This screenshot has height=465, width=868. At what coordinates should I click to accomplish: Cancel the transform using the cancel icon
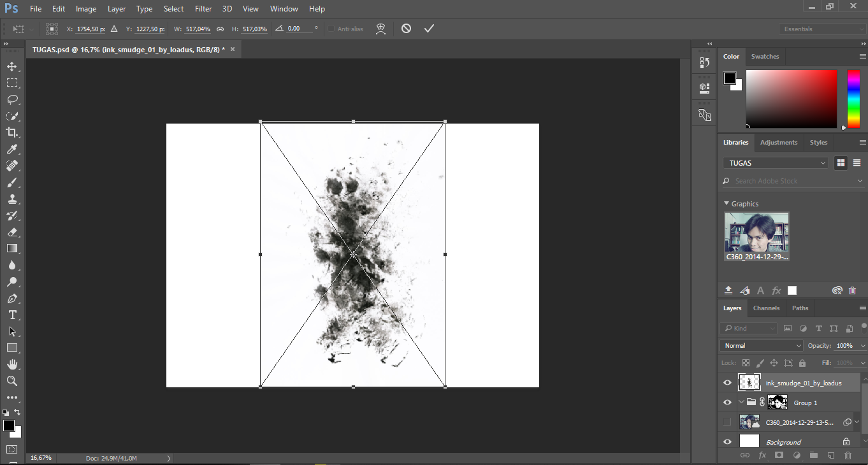pyautogui.click(x=406, y=28)
